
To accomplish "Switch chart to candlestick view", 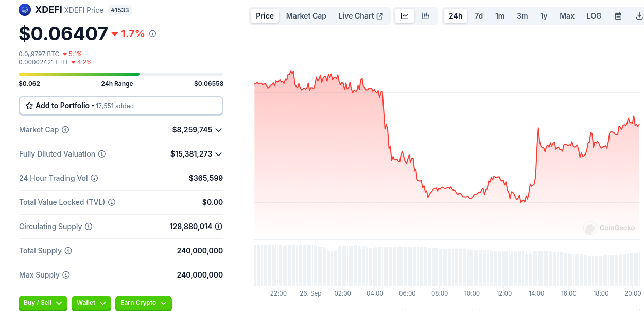I will [426, 16].
